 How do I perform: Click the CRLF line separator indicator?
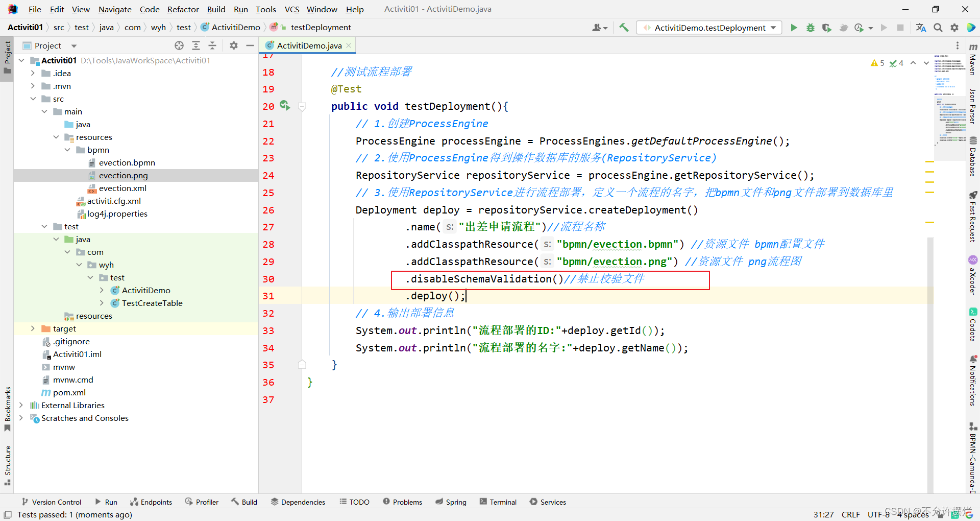pos(850,514)
